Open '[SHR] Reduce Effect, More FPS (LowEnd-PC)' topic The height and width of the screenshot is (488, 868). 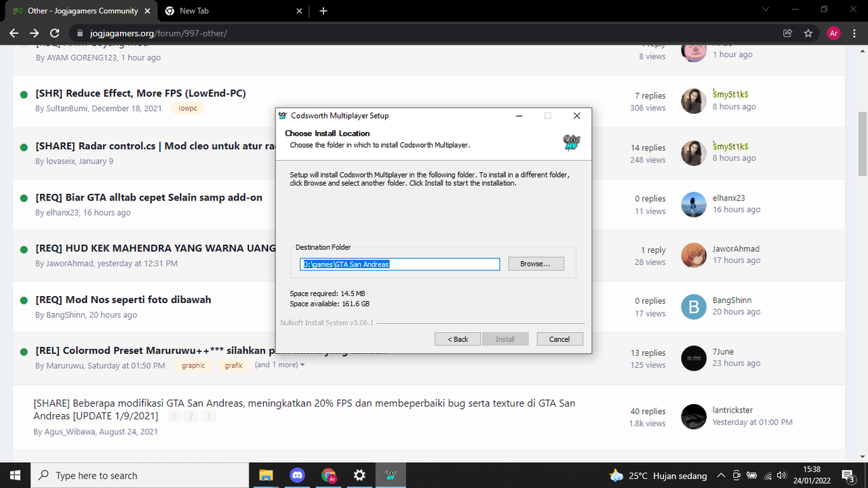(140, 94)
